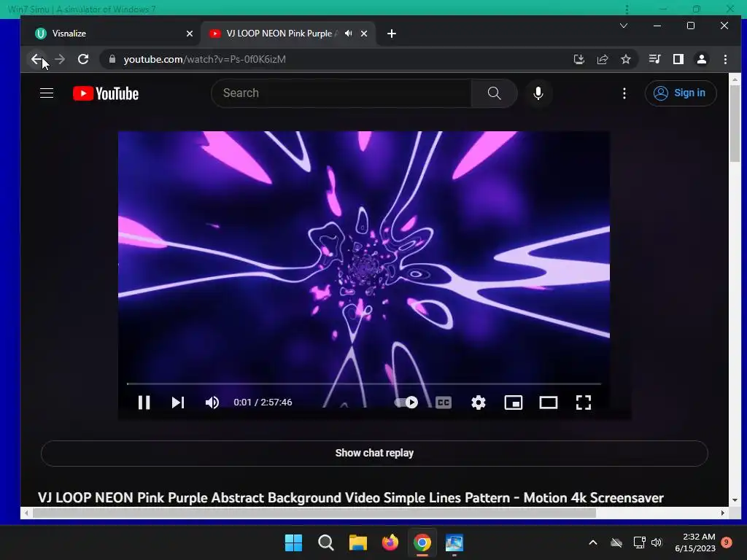The width and height of the screenshot is (747, 560).
Task: Open the Win7 Simu taskbar app
Action: coord(454,542)
